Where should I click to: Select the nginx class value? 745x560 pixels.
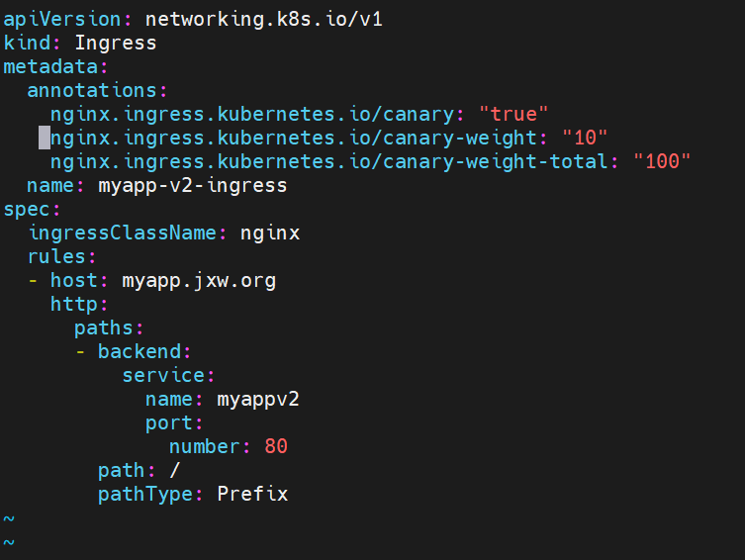point(270,233)
